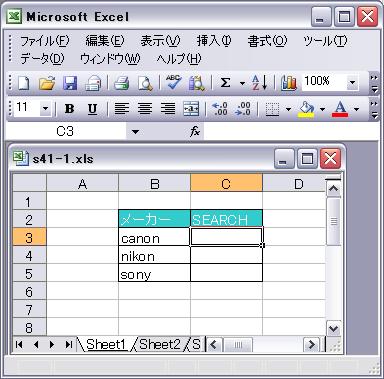Go to the previous sheet tab

point(36,344)
